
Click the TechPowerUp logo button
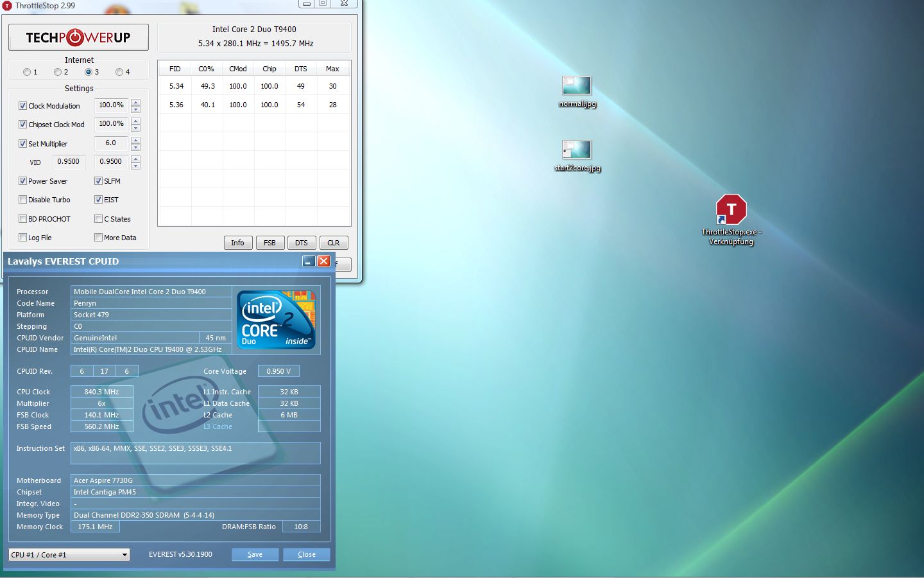coord(78,37)
